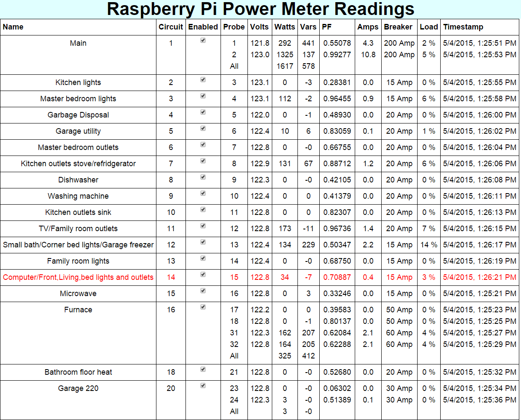Toggle the Enabled checkbox for Main

203,41
